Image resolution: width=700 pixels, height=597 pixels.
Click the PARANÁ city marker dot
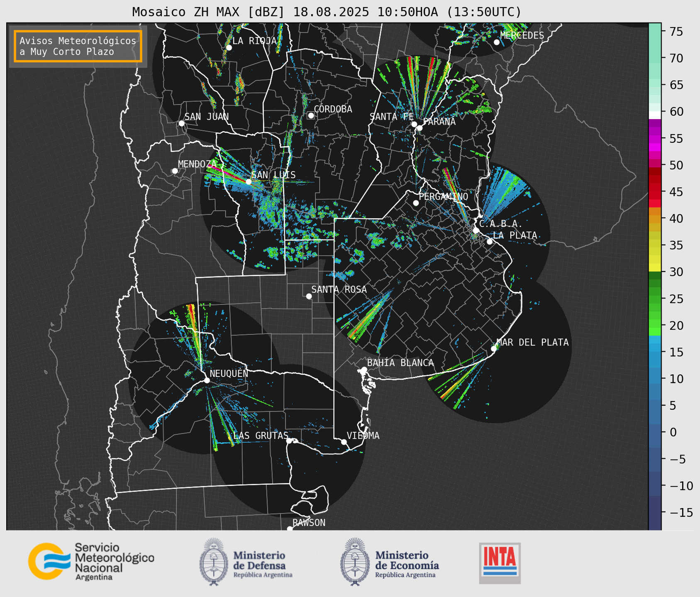pos(420,128)
